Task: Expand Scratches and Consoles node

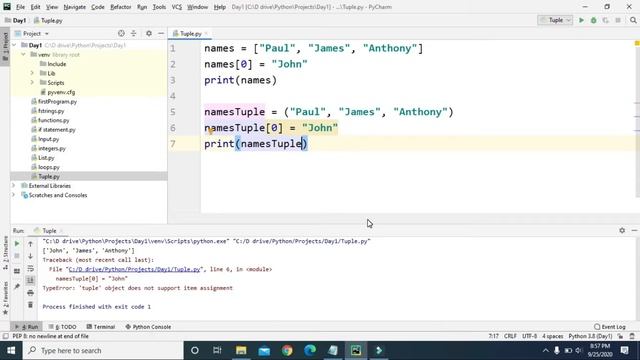Action: [x=14, y=195]
